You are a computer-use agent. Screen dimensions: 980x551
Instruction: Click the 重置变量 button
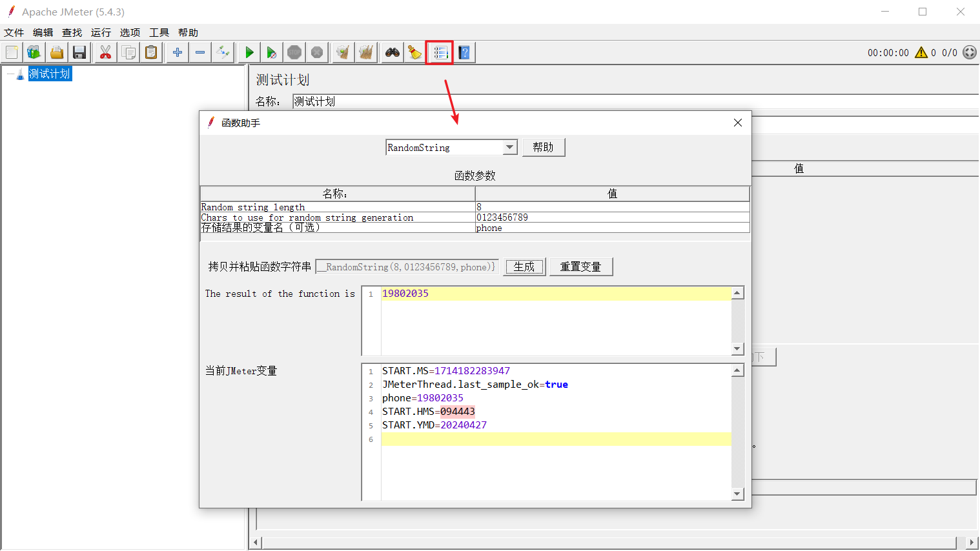(x=580, y=266)
